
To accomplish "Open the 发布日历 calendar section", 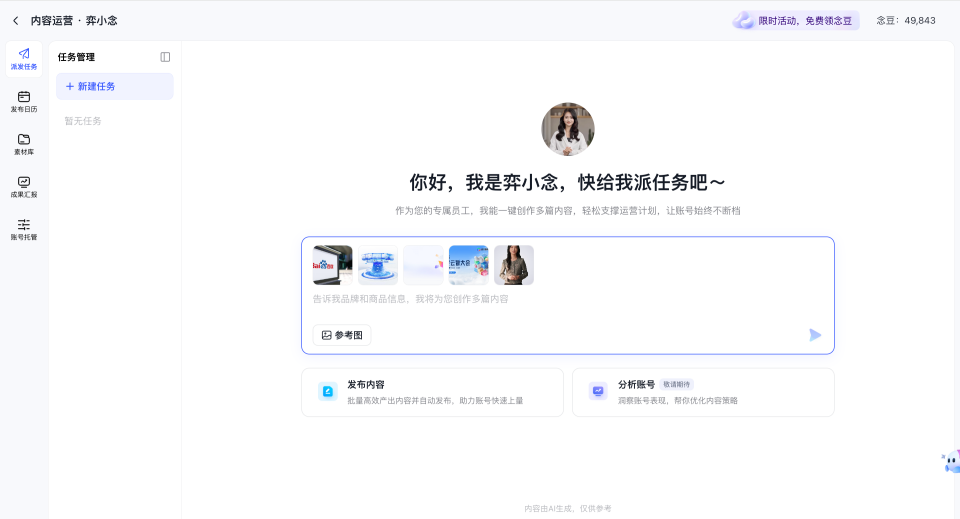I will click(24, 102).
